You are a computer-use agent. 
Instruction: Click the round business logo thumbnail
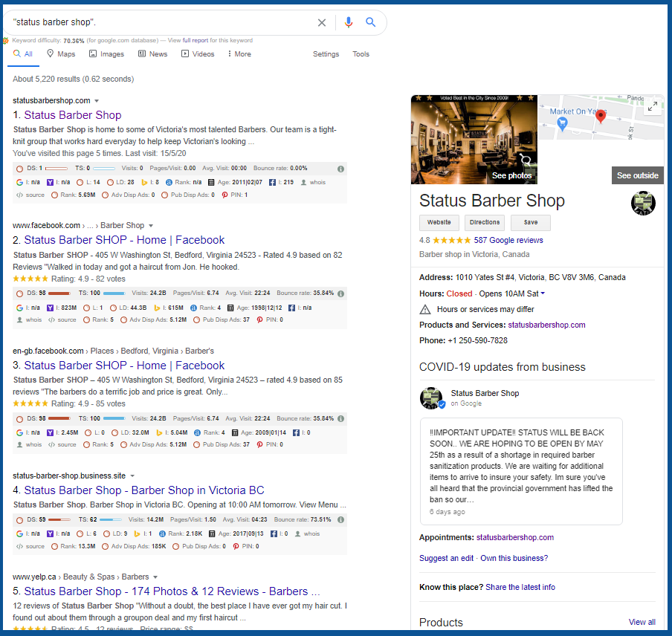[643, 203]
